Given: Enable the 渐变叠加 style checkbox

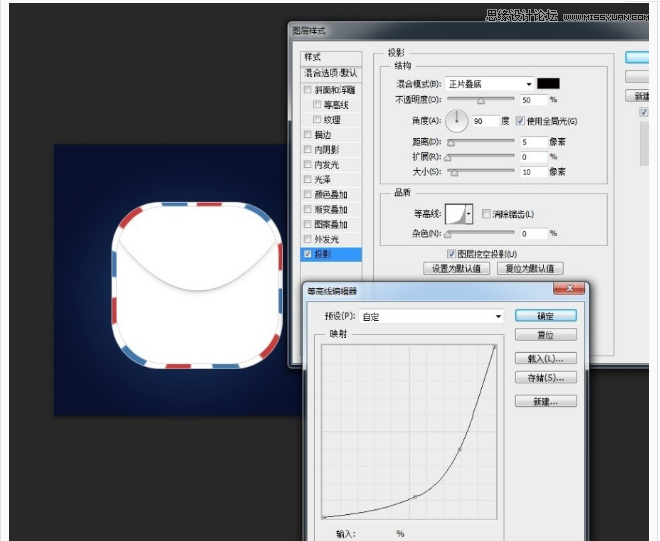Looking at the screenshot, I should (x=308, y=209).
